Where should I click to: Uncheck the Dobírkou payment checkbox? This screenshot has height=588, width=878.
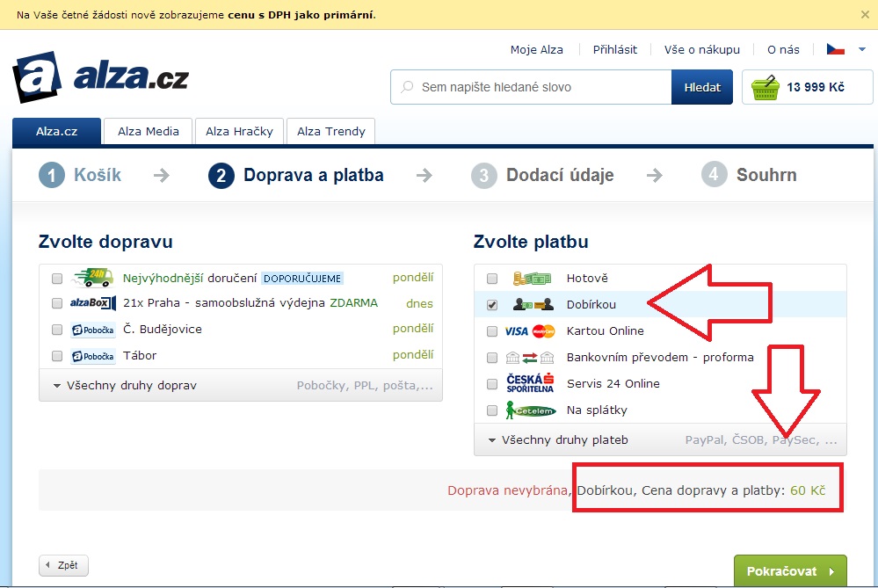491,305
